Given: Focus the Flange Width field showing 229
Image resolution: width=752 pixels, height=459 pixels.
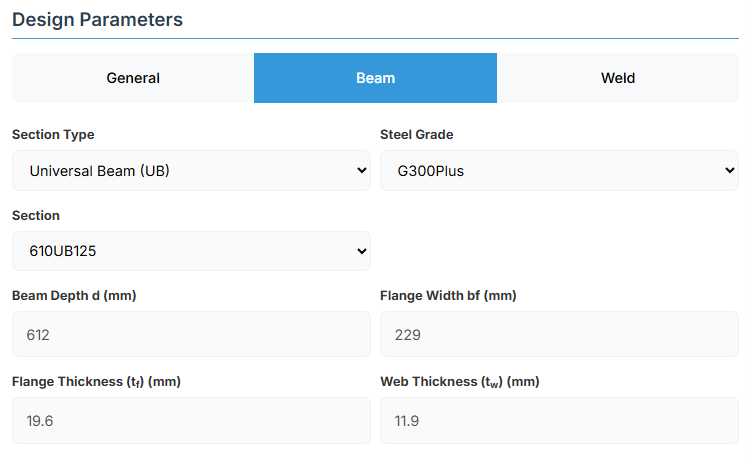Looking at the screenshot, I should coord(559,335).
